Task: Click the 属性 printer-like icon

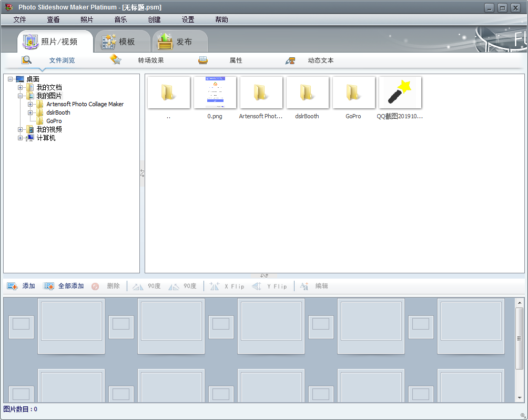Action: (202, 60)
